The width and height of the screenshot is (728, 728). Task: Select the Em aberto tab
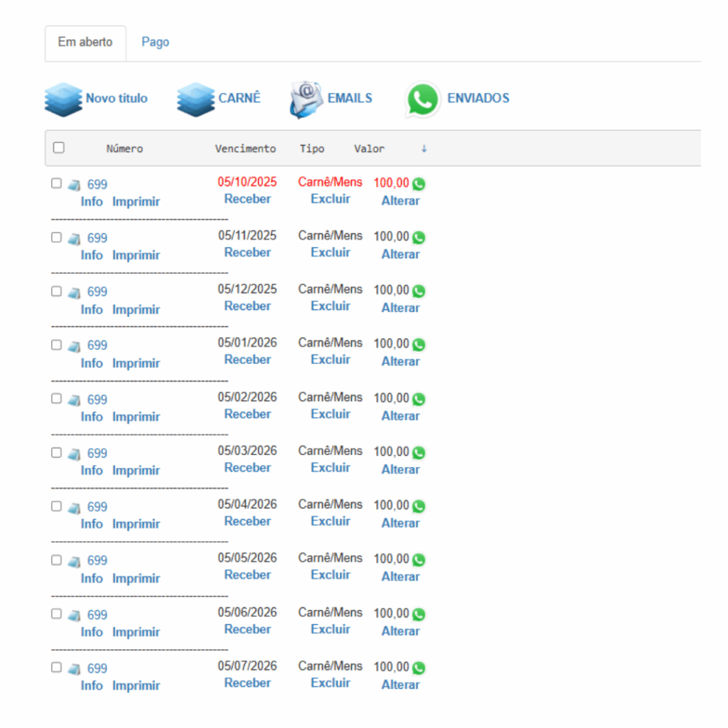pos(85,42)
